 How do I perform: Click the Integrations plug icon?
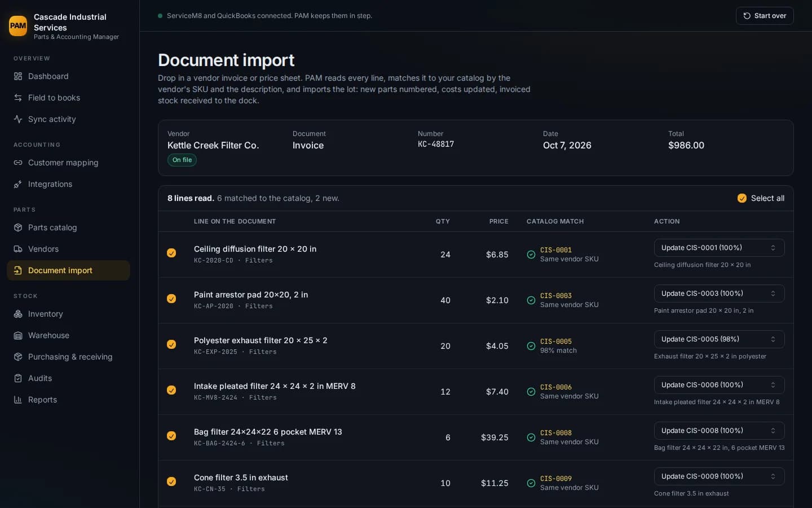18,184
